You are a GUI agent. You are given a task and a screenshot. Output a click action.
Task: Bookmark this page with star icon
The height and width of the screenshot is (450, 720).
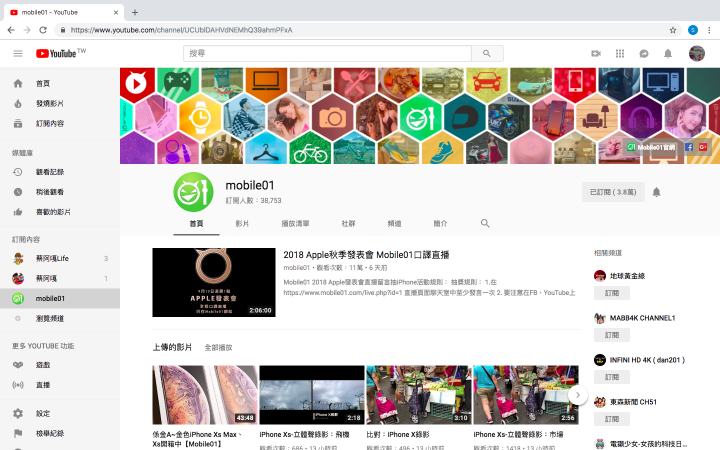(673, 30)
